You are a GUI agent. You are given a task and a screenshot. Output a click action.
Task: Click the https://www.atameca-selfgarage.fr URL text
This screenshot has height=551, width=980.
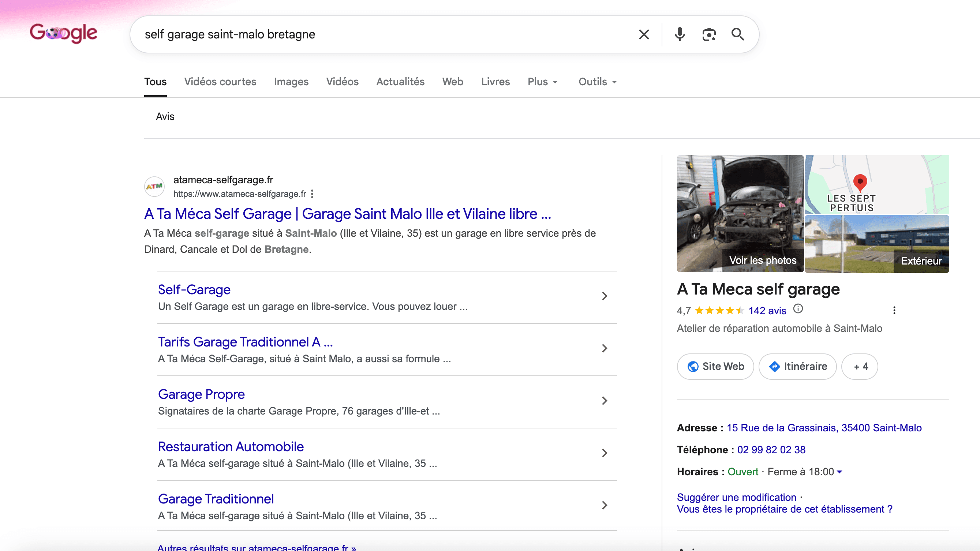coord(240,194)
